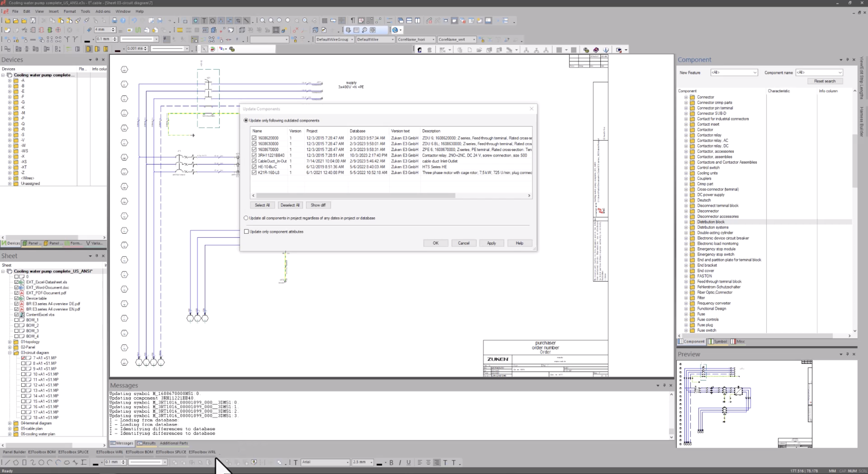Expand the 04-terminal diagram folder
The height and width of the screenshot is (474, 868).
10,423
